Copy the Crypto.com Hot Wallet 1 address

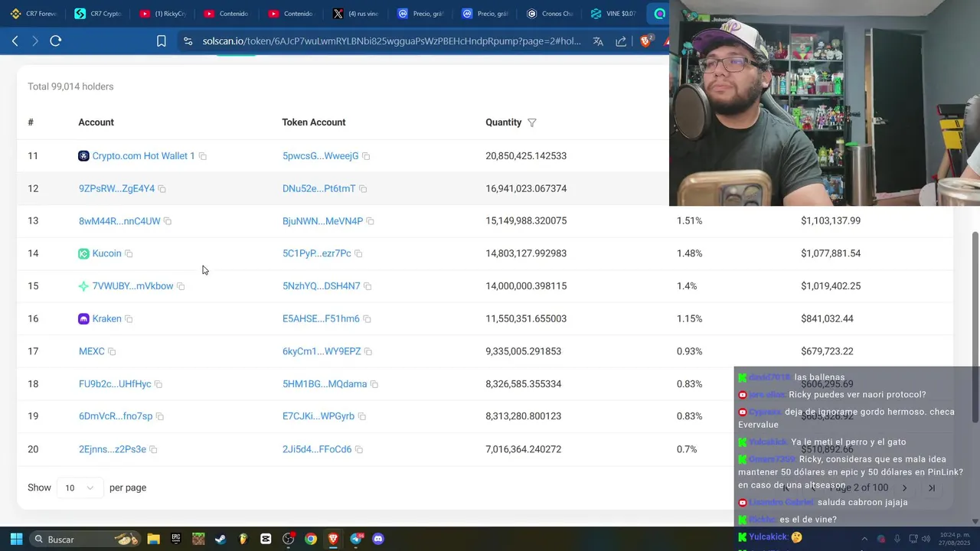pos(203,156)
